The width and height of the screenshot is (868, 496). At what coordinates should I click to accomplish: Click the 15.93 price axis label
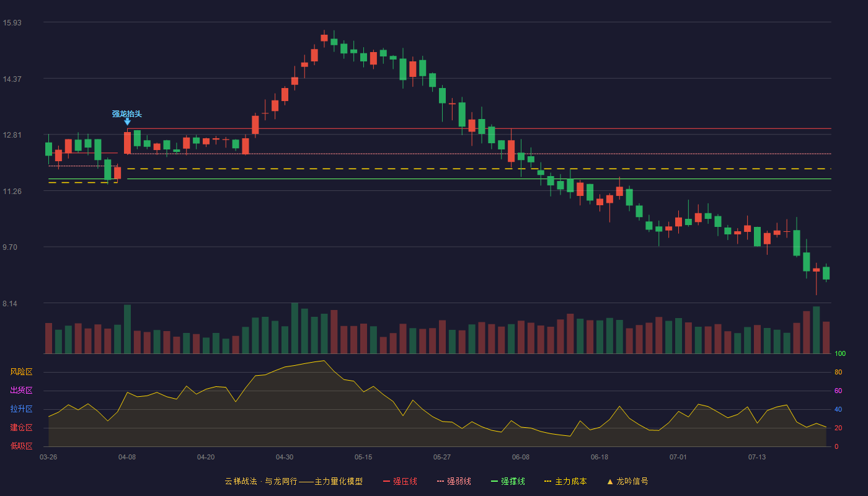(x=12, y=23)
